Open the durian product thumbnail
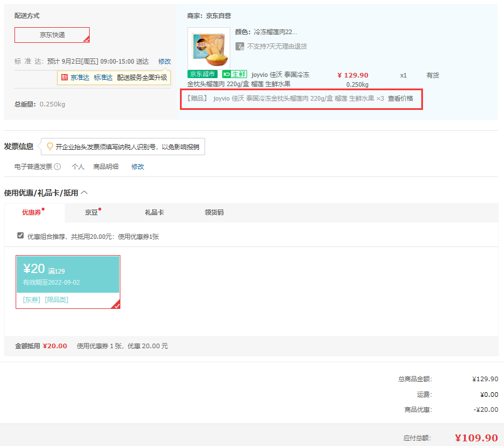The height and width of the screenshot is (446, 504). [209, 48]
